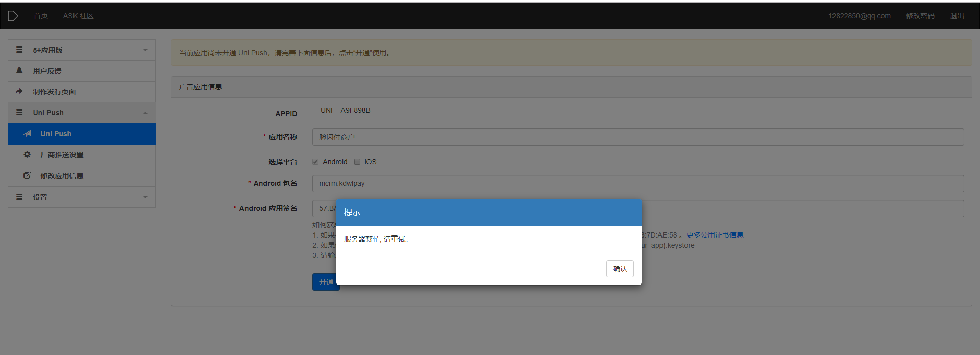Enable the iOS platform checkbox
This screenshot has width=980, height=355.
coord(357,162)
